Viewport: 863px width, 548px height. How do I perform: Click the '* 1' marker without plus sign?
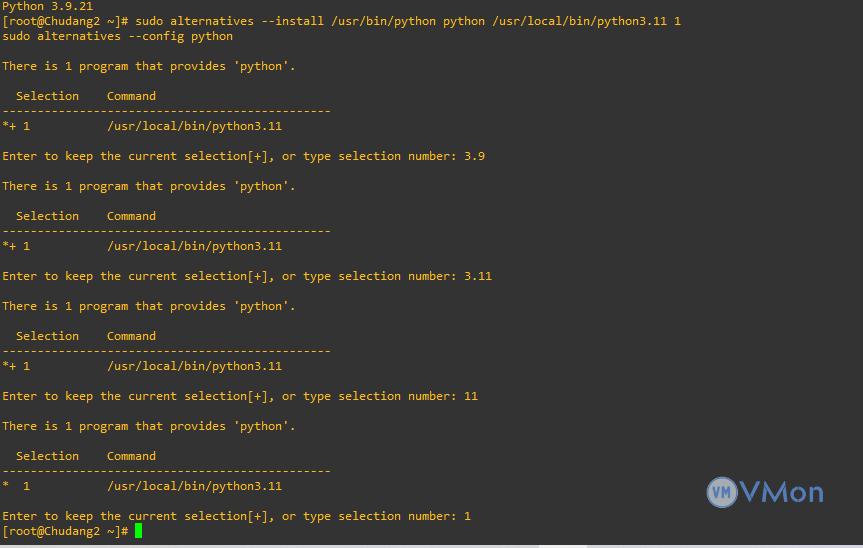pos(16,486)
